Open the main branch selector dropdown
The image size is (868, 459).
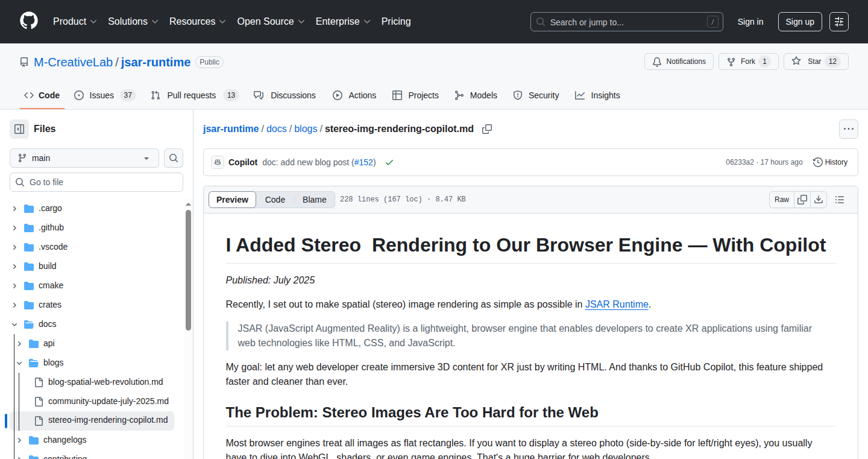(84, 158)
